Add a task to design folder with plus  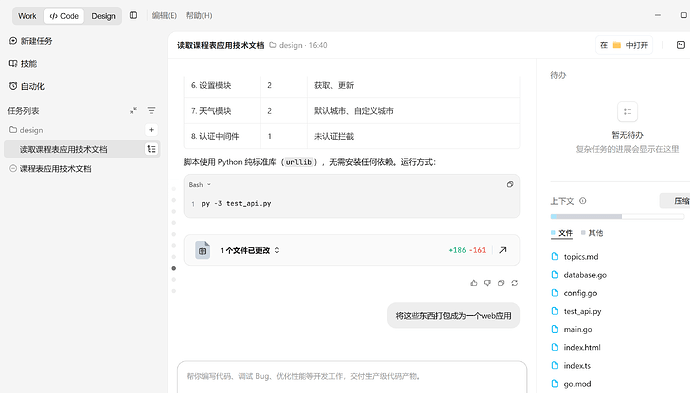click(151, 130)
